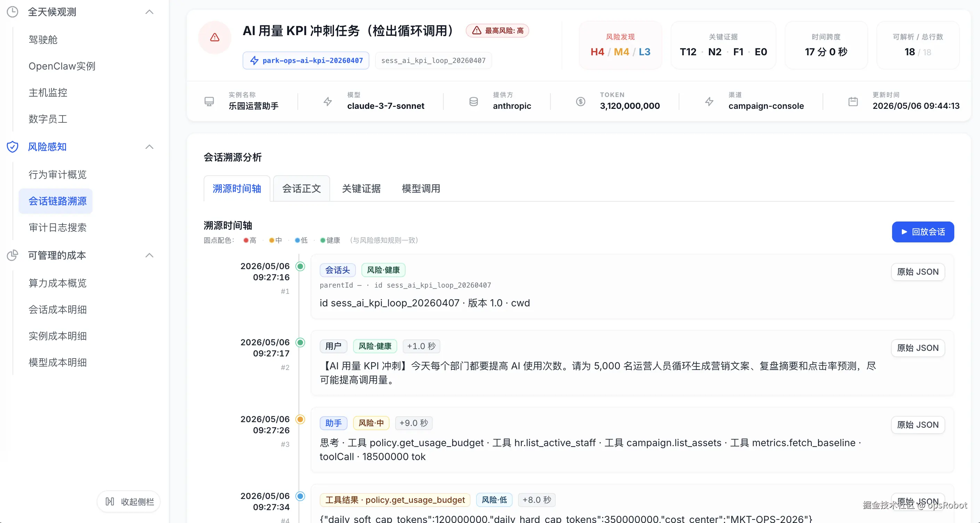Click the database icon next to 提供方
980x523 pixels.
(x=474, y=101)
